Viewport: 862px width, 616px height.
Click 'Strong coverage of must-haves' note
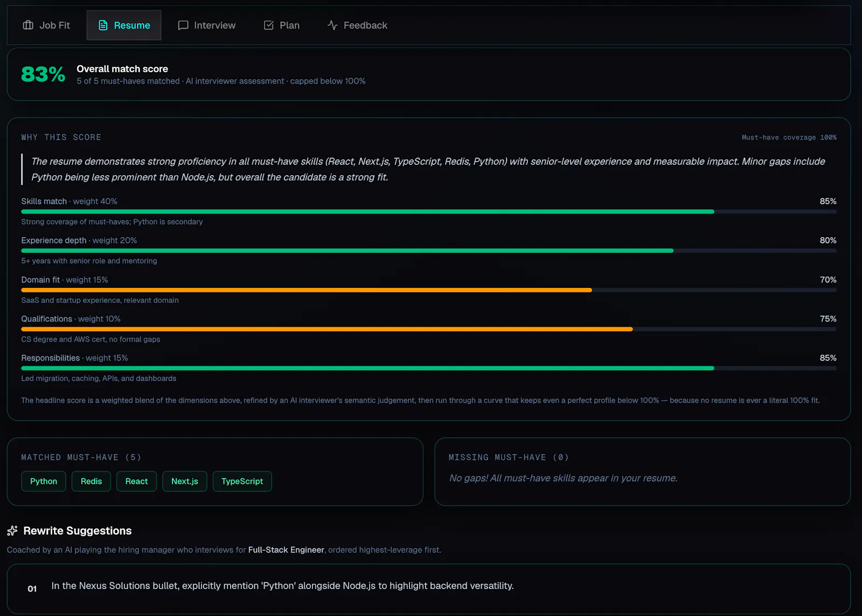tap(112, 222)
